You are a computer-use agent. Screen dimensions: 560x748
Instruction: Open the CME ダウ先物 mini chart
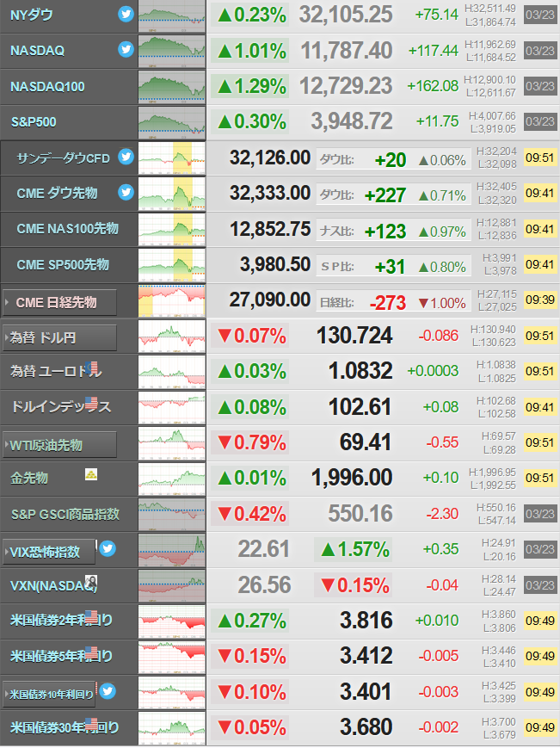click(x=171, y=194)
